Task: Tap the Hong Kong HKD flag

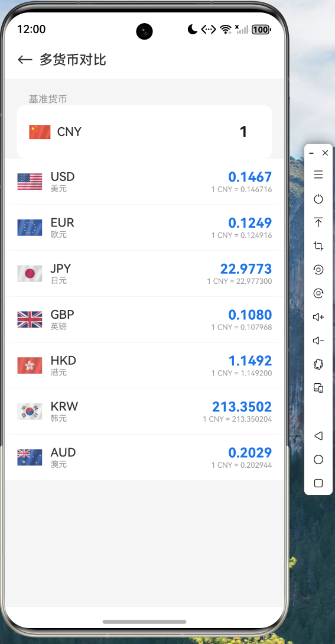Action: click(x=30, y=365)
